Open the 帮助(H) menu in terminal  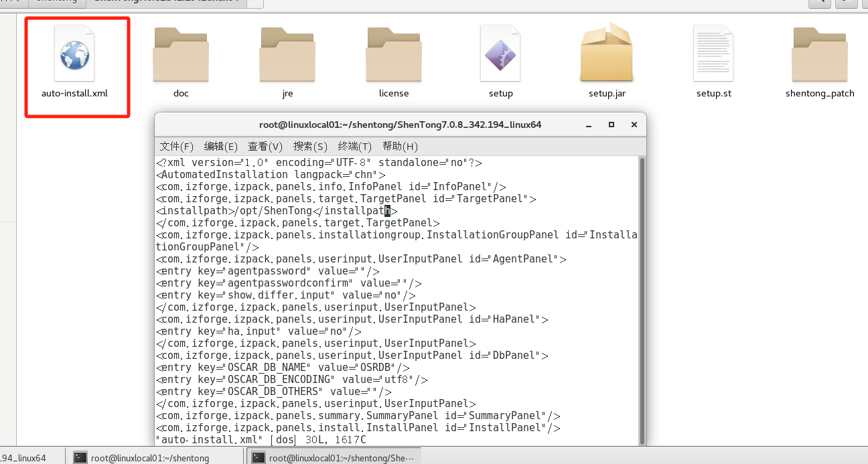400,146
